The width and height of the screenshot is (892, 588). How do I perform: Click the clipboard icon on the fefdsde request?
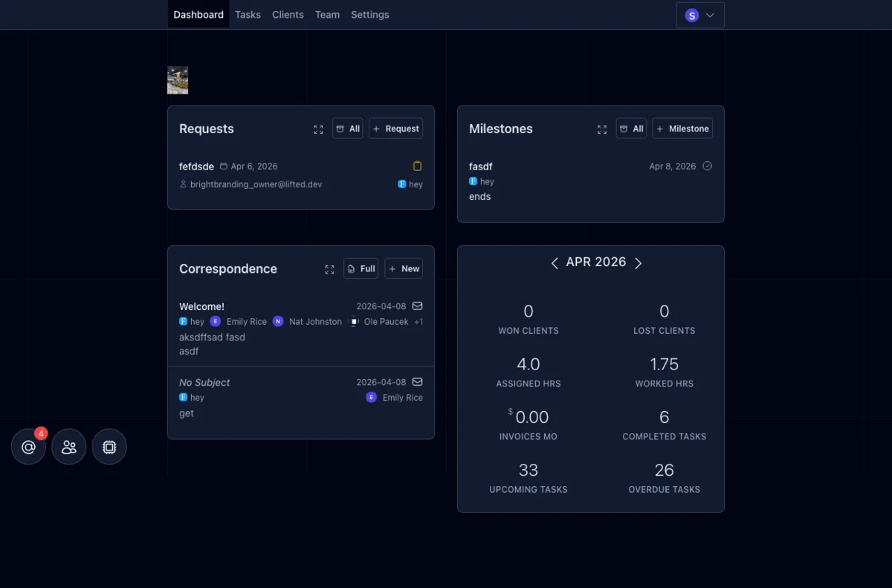coord(417,166)
